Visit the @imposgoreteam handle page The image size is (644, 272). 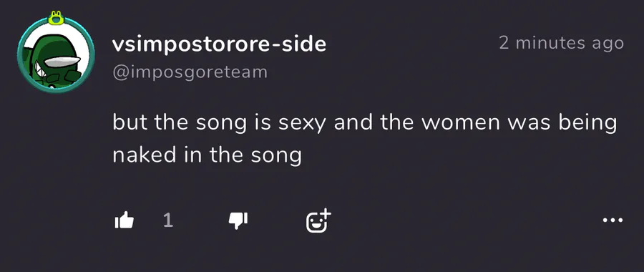click(190, 72)
